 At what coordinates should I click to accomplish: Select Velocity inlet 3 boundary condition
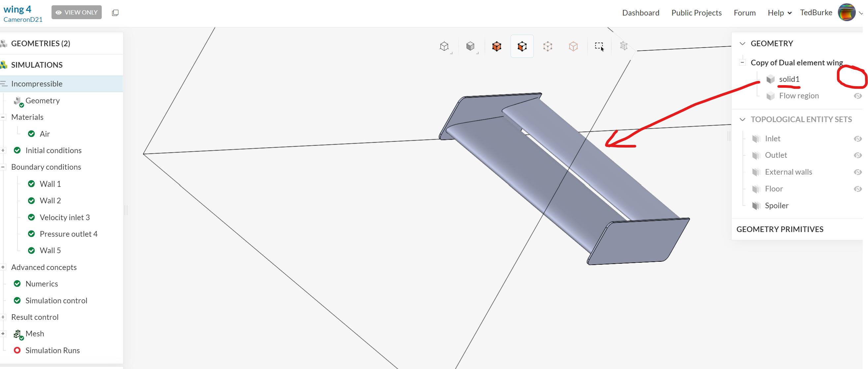coord(65,218)
